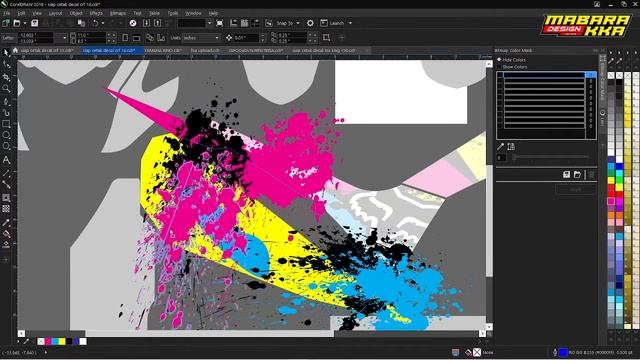Open the Letter page size dropdown
This screenshot has height=360, width=640.
64,38
